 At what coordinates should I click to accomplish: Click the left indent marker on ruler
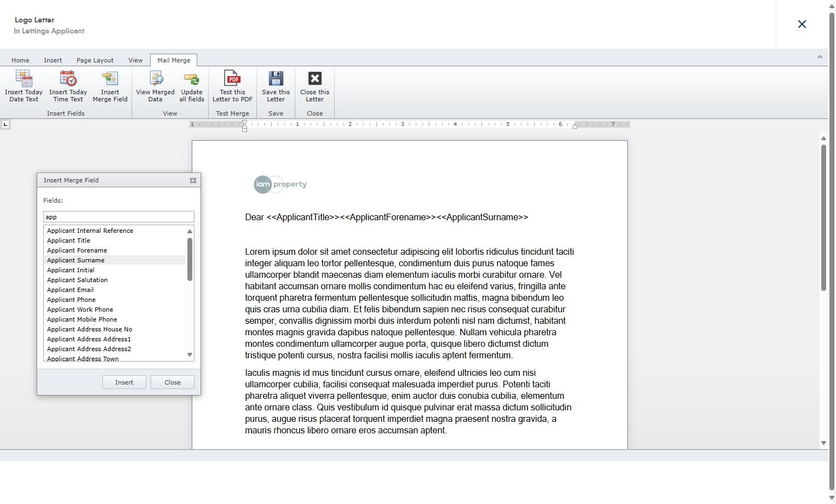(x=244, y=127)
